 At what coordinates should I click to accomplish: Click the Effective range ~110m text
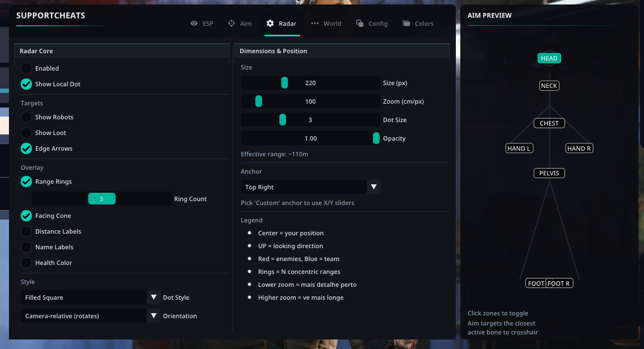(x=274, y=154)
